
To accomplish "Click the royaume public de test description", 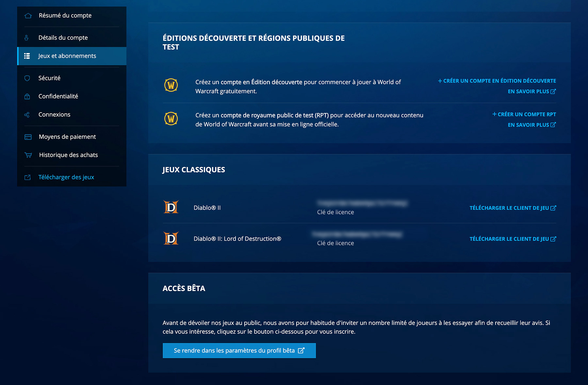I will pos(309,120).
